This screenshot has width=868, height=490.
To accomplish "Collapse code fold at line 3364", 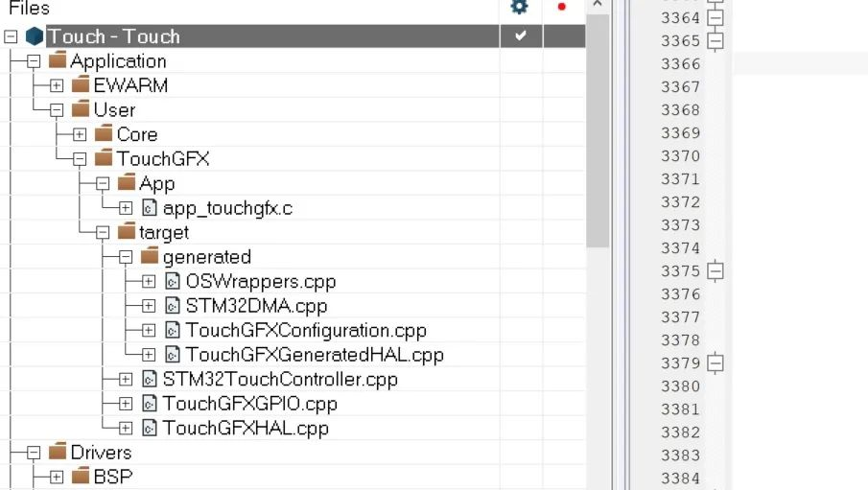I will pyautogui.click(x=716, y=17).
